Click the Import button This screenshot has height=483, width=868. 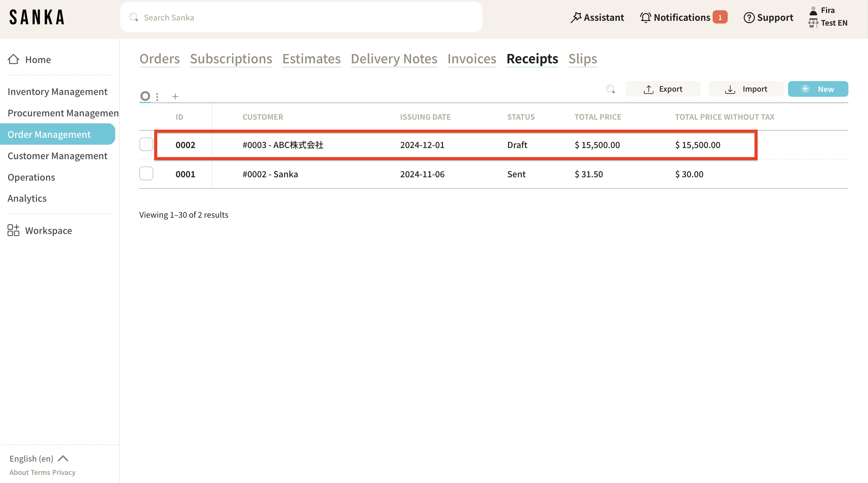746,89
